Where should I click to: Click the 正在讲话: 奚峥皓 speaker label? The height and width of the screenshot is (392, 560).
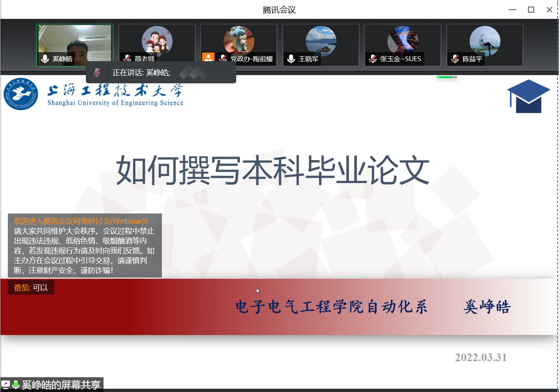(141, 73)
